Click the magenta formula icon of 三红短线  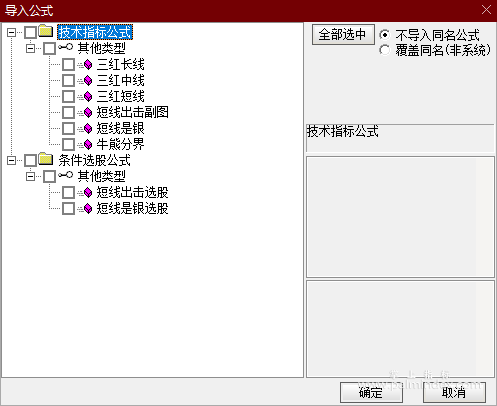pyautogui.click(x=88, y=96)
